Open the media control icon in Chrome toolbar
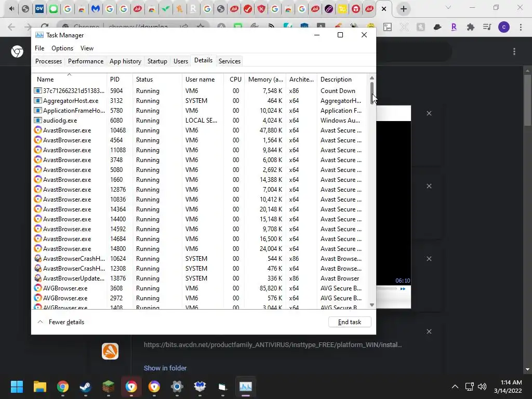The width and height of the screenshot is (532, 399). 487,27
